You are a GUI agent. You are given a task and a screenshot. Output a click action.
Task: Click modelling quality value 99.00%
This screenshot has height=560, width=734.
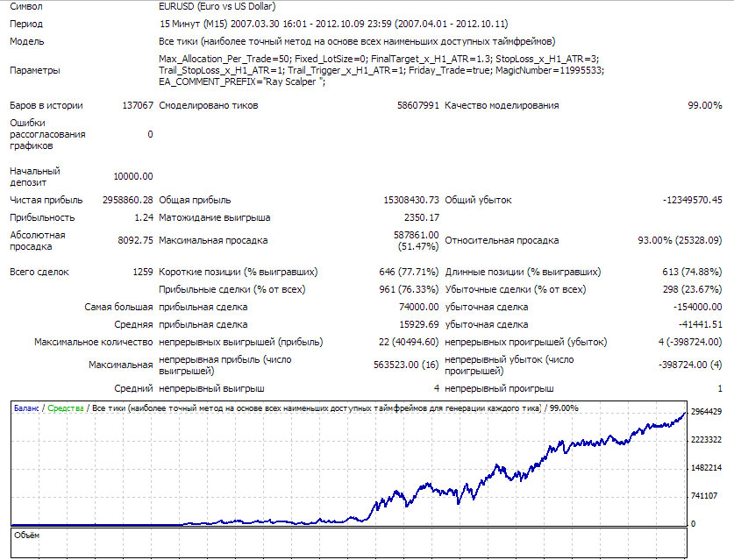705,106
